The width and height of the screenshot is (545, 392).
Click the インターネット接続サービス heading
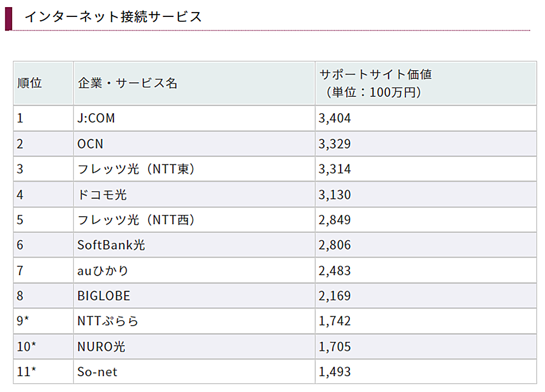point(113,16)
